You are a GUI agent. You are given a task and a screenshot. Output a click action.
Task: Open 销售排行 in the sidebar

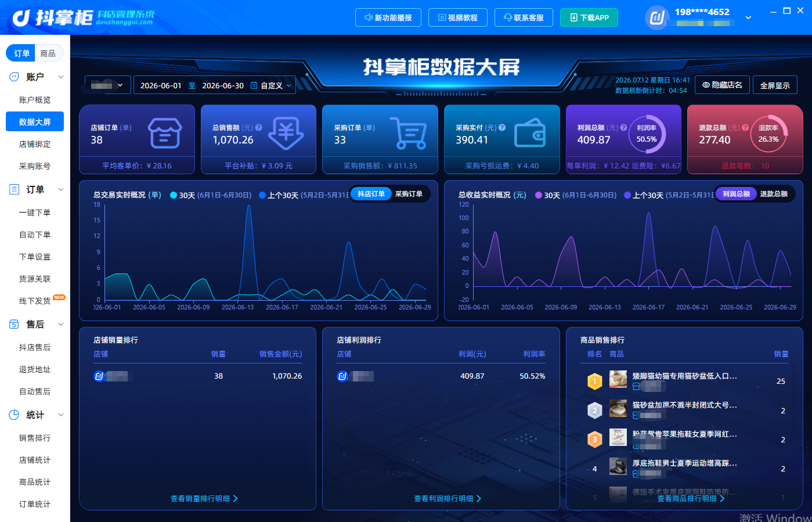tap(35, 438)
